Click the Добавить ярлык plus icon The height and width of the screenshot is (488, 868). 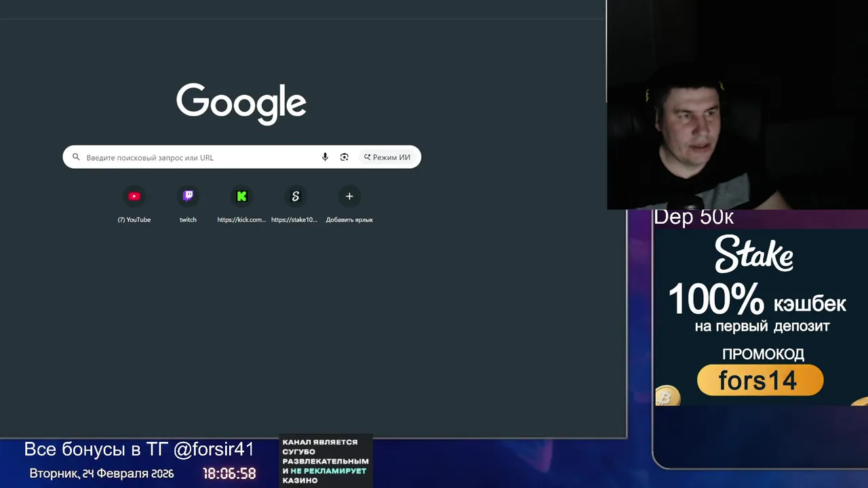tap(349, 197)
